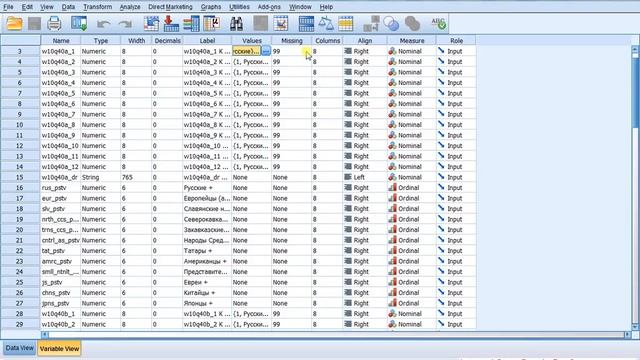Click horizontal scrollbar right arrow
The width and height of the screenshot is (640, 360).
627,335
